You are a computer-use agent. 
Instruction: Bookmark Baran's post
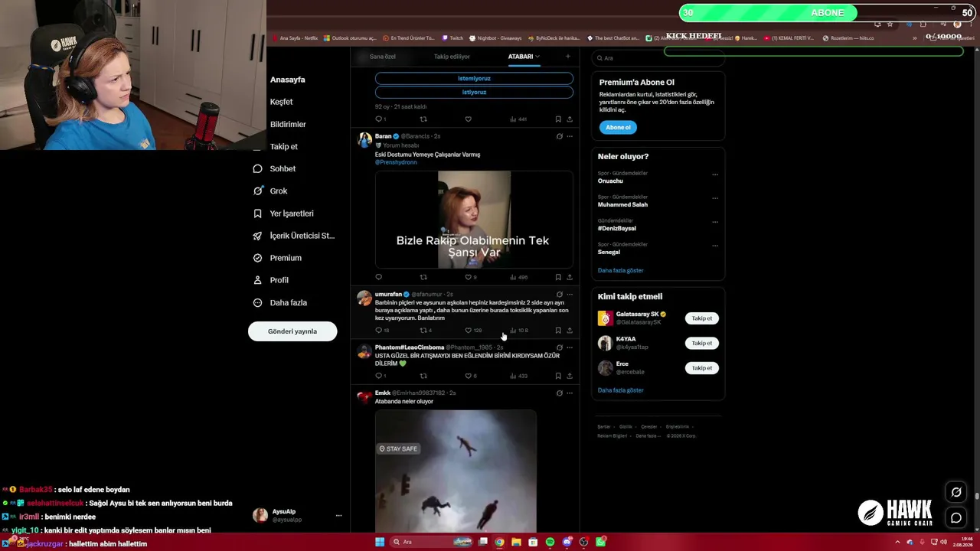[558, 277]
